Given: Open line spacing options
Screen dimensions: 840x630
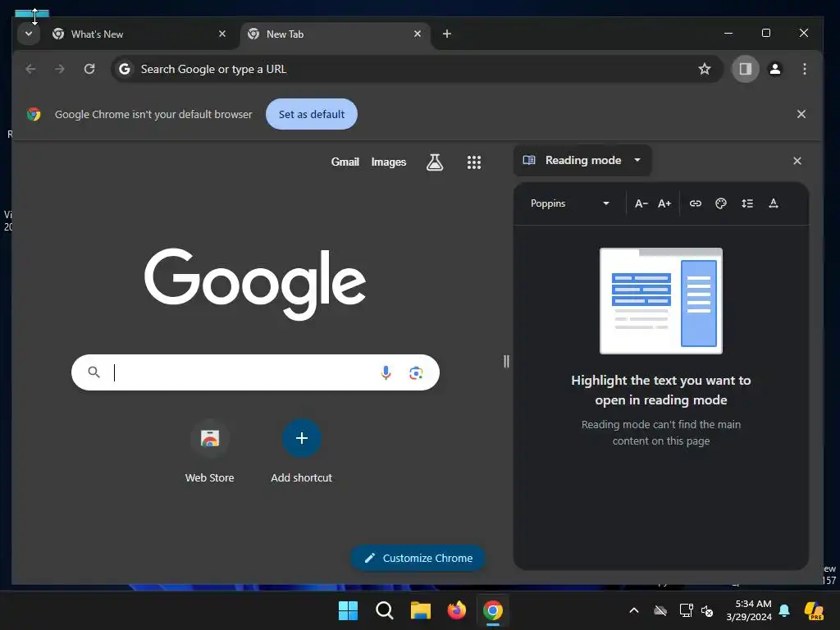Looking at the screenshot, I should tap(746, 203).
